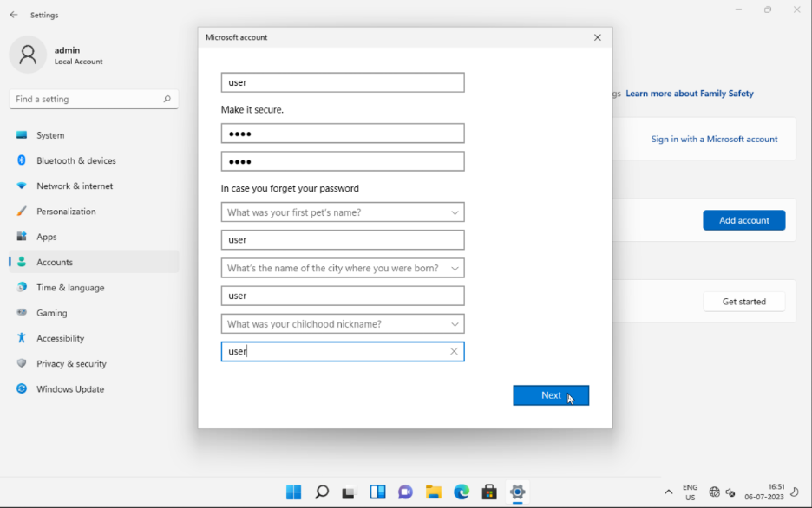This screenshot has height=508, width=812.
Task: Focus the user name field at the top of the dialog
Action: pos(343,82)
